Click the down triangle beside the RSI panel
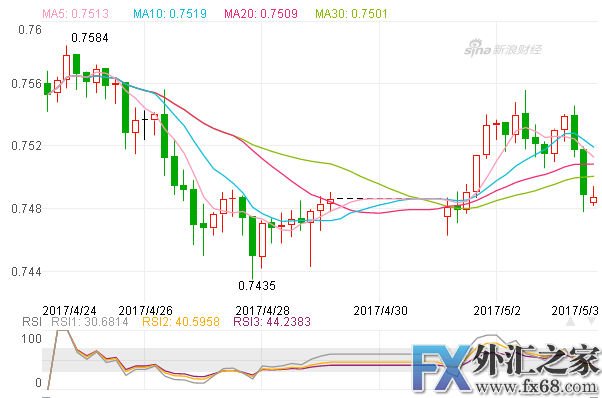The width and height of the screenshot is (602, 398). tap(592, 322)
